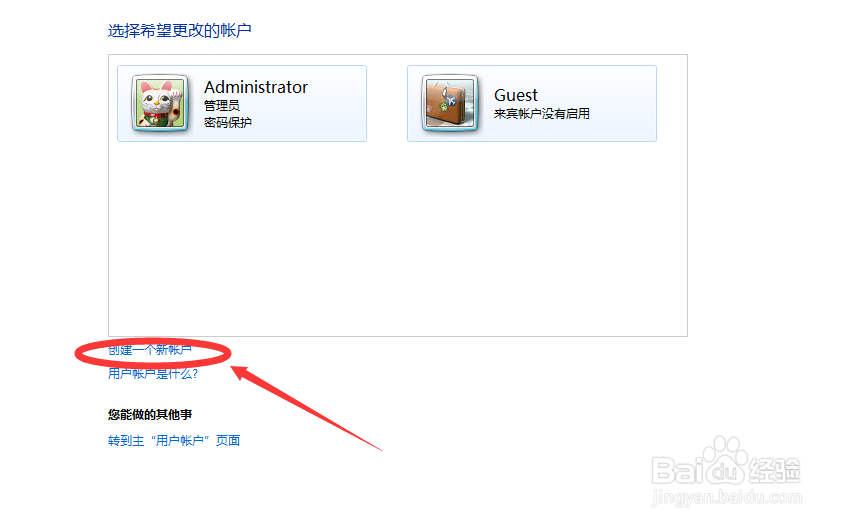Click the 选择希望更改的帐户 heading
The image size is (850, 527).
[179, 30]
